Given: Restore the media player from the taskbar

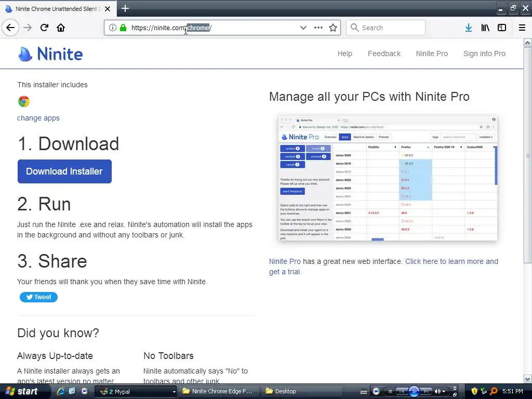Looking at the screenshot, I should (x=455, y=394).
